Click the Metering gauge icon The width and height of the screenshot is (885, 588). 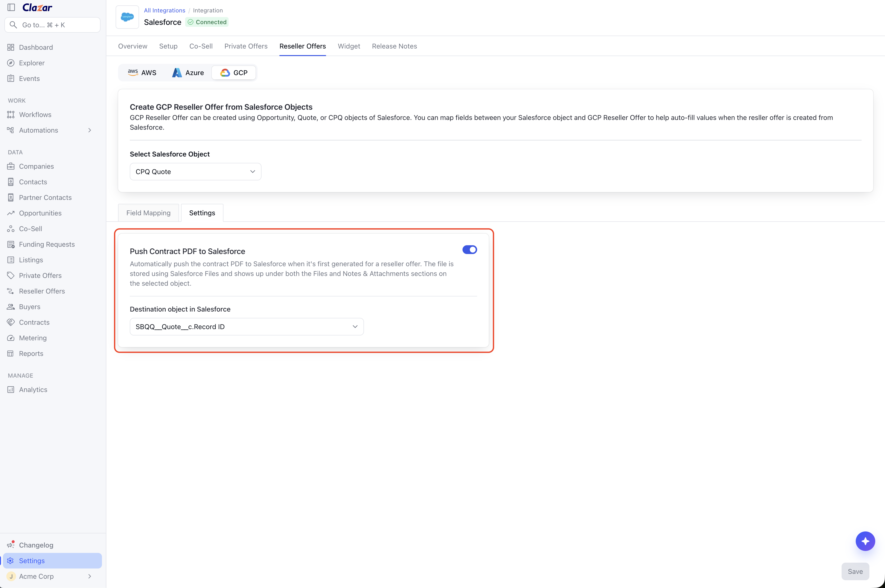click(x=11, y=338)
